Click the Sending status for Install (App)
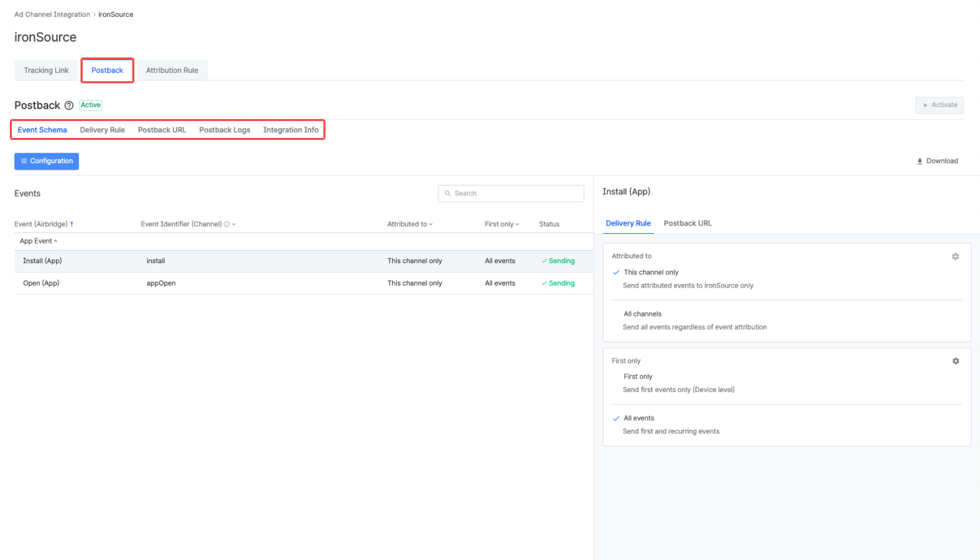This screenshot has height=560, width=980. [x=558, y=261]
